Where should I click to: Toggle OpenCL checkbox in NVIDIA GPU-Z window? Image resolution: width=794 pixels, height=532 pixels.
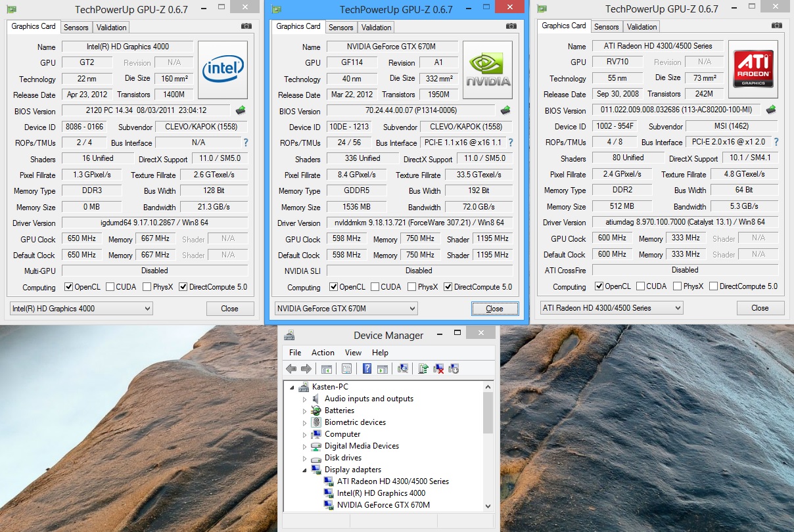coord(333,287)
